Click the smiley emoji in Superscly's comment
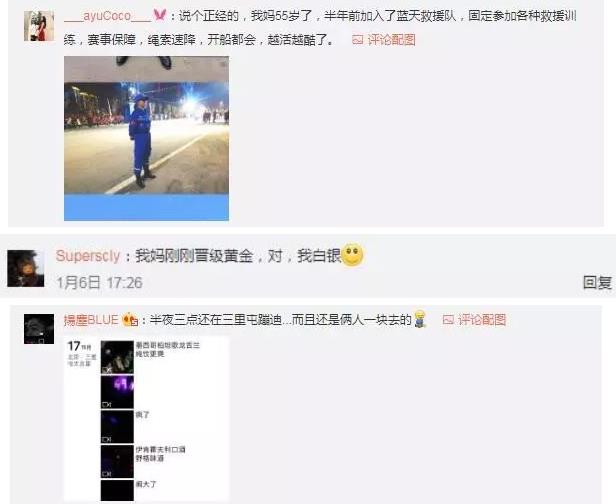Viewport: 616px width, 504px height. pyautogui.click(x=352, y=255)
